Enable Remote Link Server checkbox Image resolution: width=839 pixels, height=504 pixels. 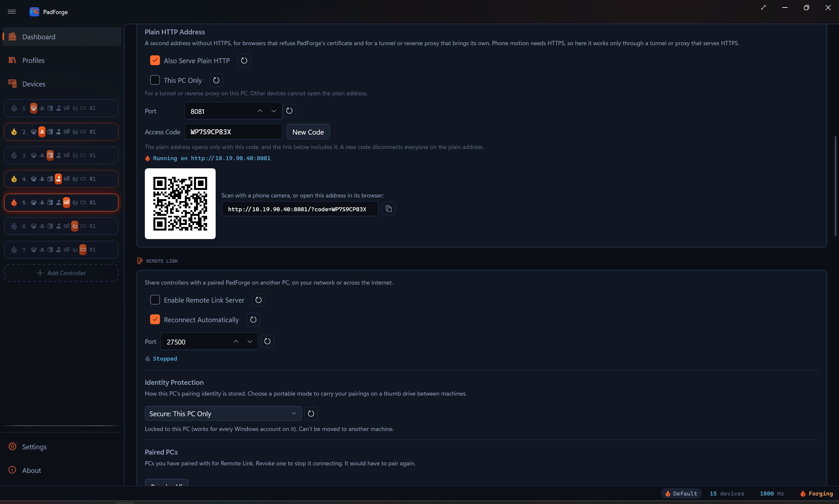tap(155, 300)
